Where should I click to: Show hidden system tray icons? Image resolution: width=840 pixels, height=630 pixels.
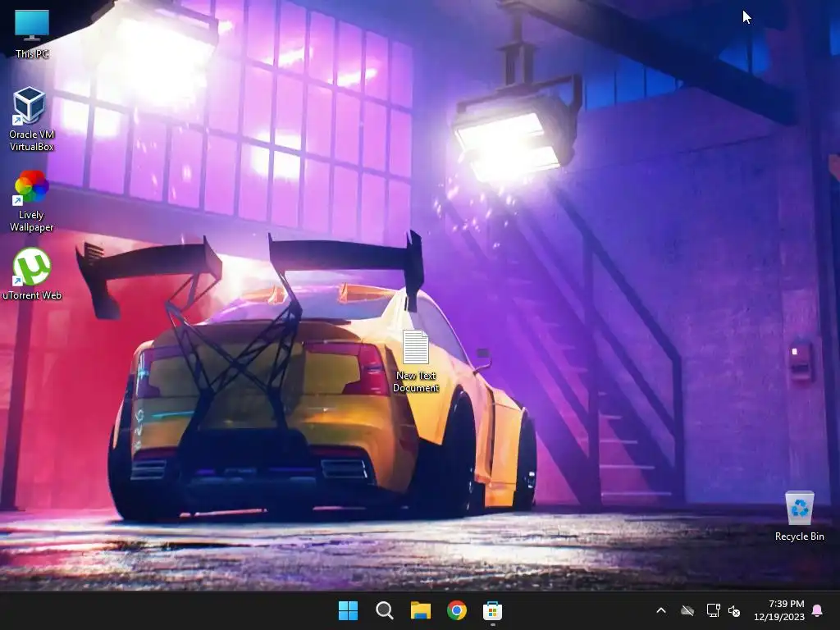[x=661, y=610]
